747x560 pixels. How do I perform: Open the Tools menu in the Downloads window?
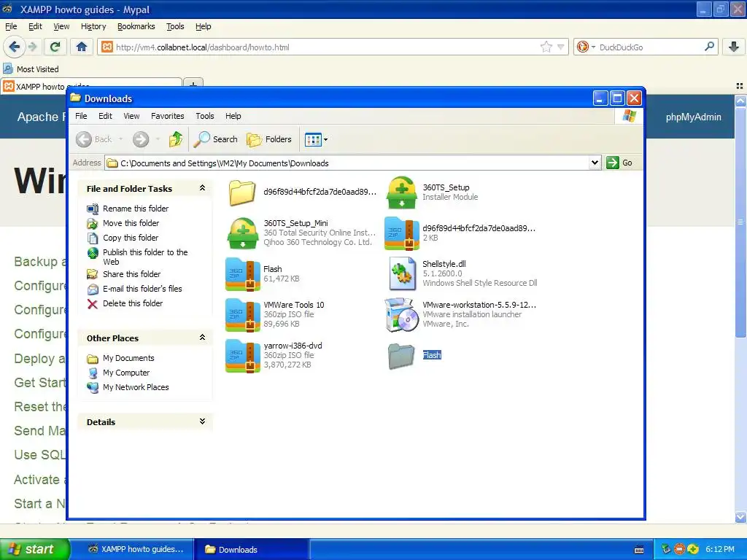[x=205, y=116]
